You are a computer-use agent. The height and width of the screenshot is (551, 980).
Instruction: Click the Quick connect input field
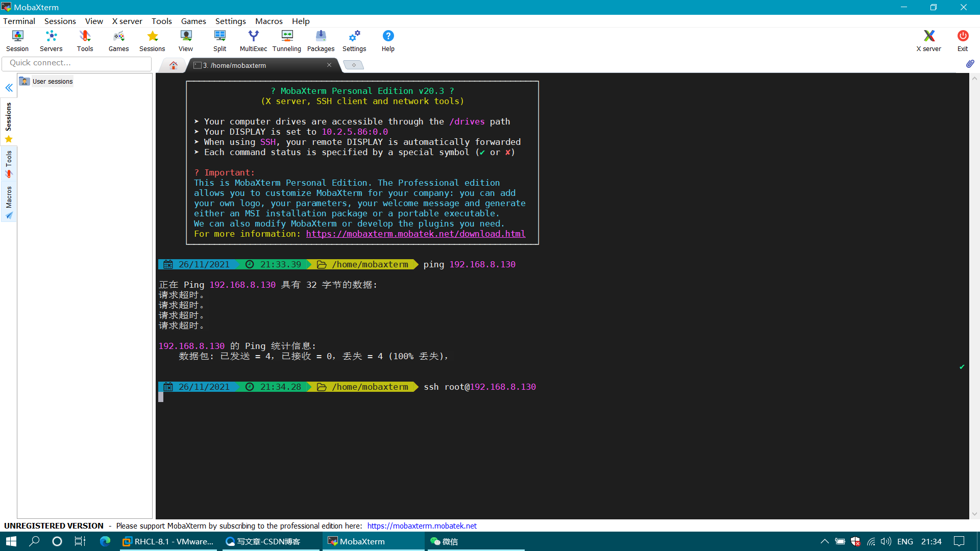coord(77,63)
